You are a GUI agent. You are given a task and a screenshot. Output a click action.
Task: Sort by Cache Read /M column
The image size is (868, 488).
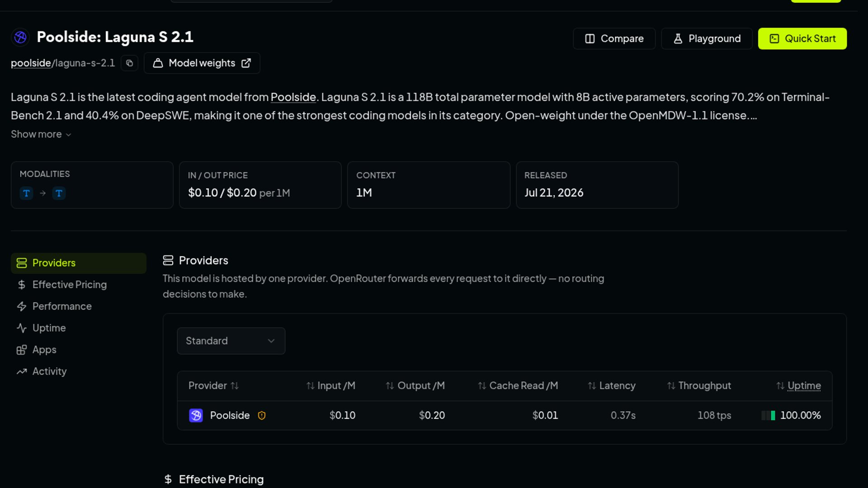tap(518, 385)
